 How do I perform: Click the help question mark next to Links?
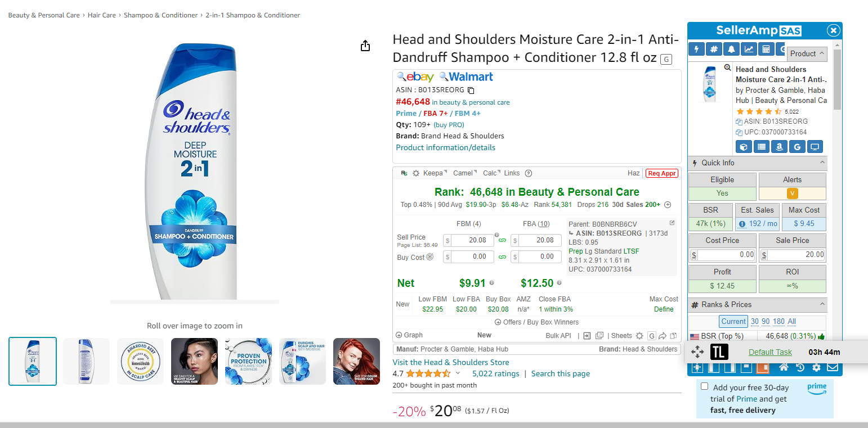coord(528,173)
